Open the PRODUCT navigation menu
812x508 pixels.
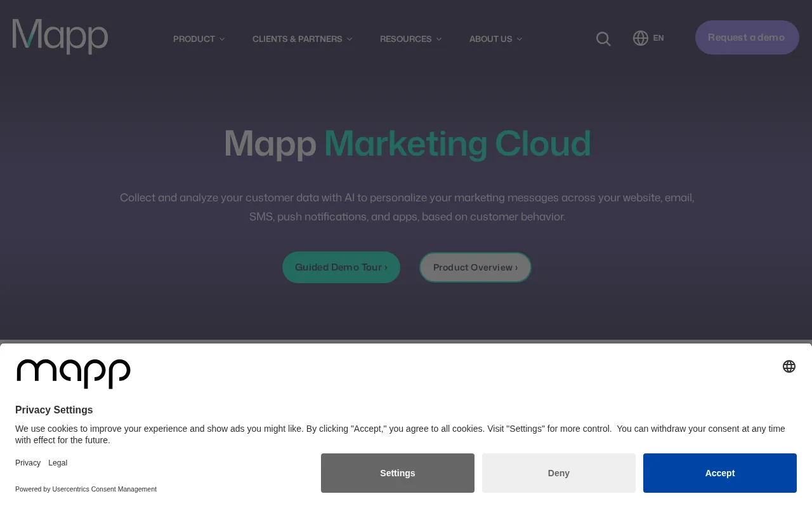(x=194, y=39)
